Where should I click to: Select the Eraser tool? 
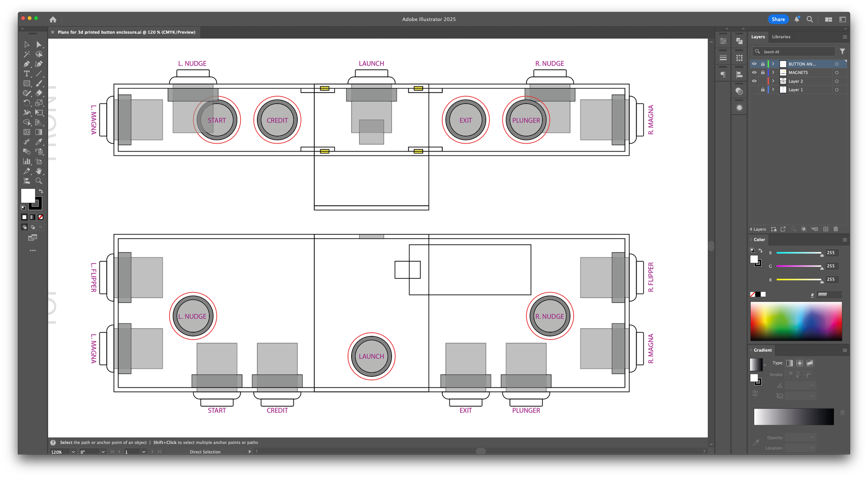[x=39, y=93]
